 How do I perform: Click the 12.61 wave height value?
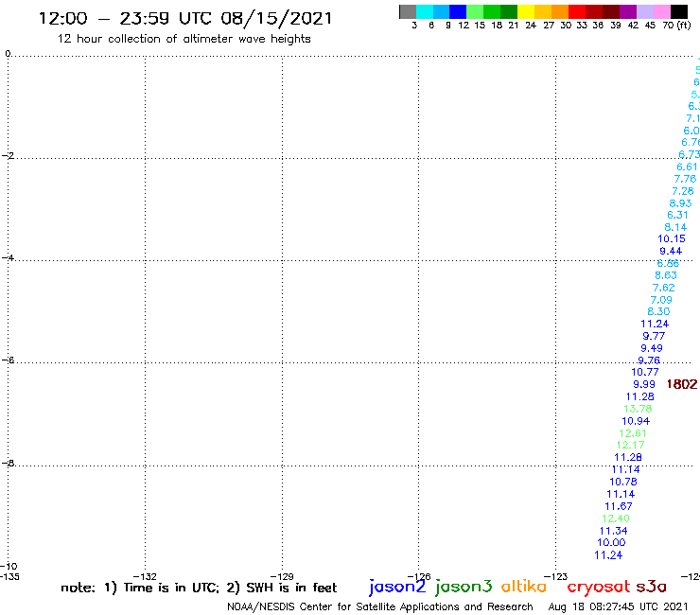tap(633, 433)
